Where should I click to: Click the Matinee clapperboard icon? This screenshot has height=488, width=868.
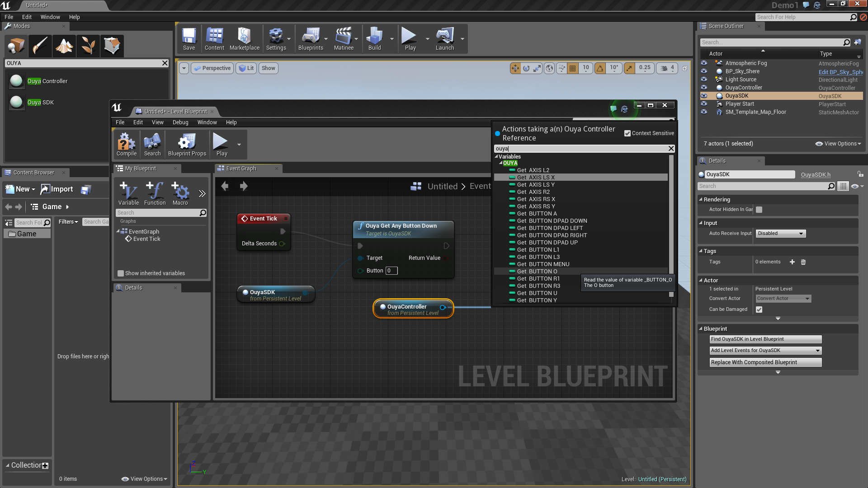pos(344,38)
